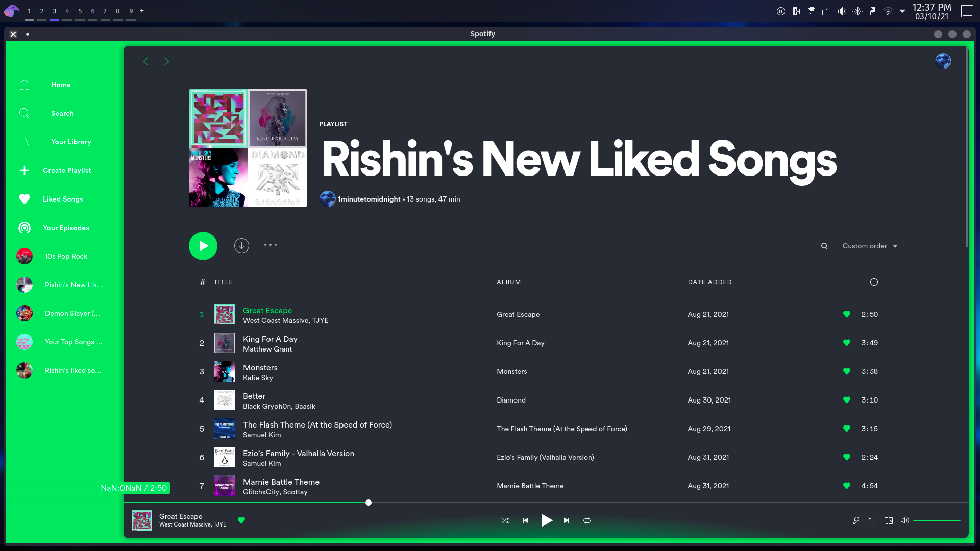Open Search from the sidebar
This screenshot has width=980, height=551.
pyautogui.click(x=62, y=113)
